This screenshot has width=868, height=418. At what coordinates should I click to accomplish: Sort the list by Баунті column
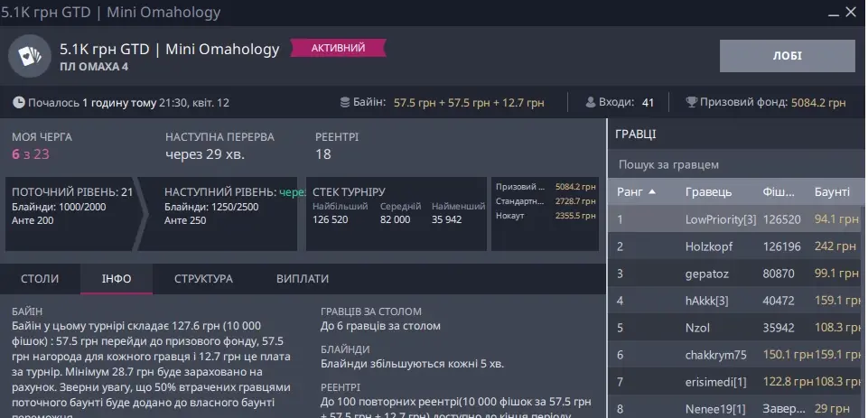pyautogui.click(x=832, y=192)
